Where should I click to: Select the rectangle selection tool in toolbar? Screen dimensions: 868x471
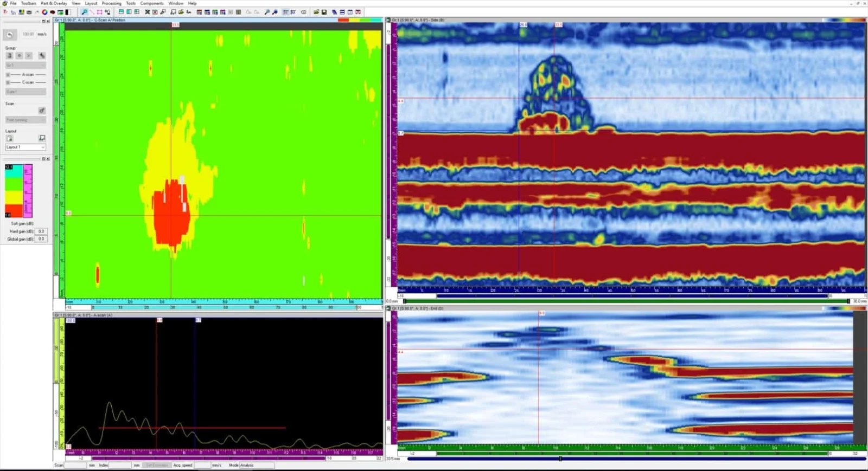[99, 12]
